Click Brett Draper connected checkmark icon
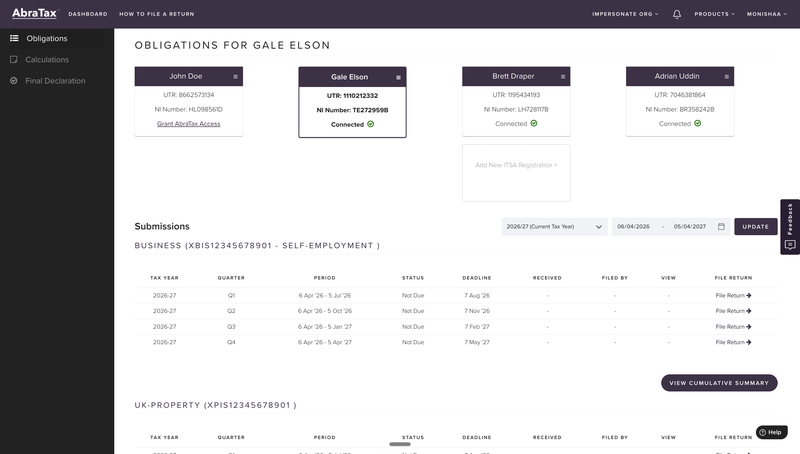 534,123
